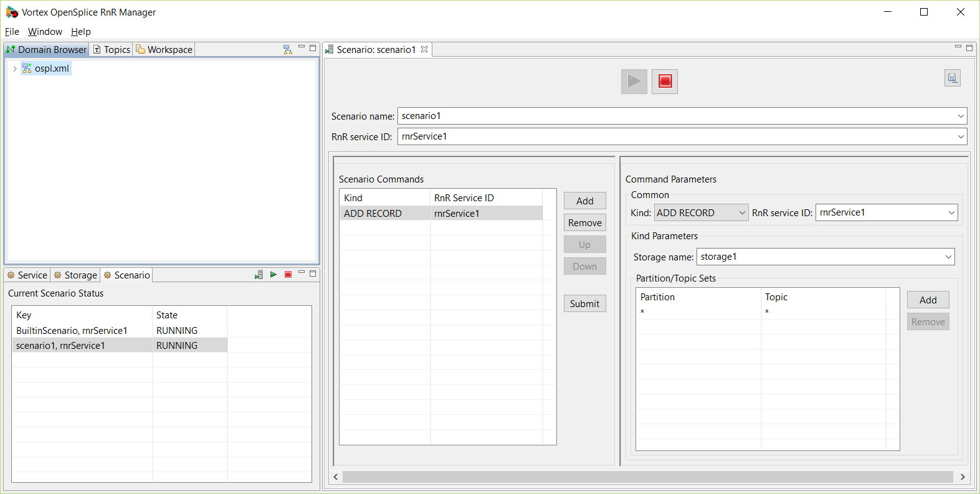Click the Kind column header in Scenario Commands
Viewport: 980px width, 494px height.
point(385,197)
